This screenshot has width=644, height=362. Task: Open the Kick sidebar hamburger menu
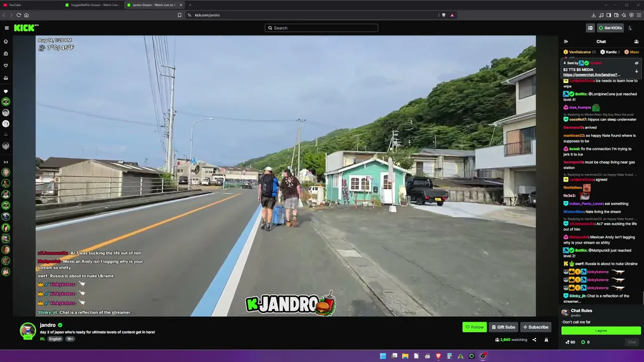point(7,28)
